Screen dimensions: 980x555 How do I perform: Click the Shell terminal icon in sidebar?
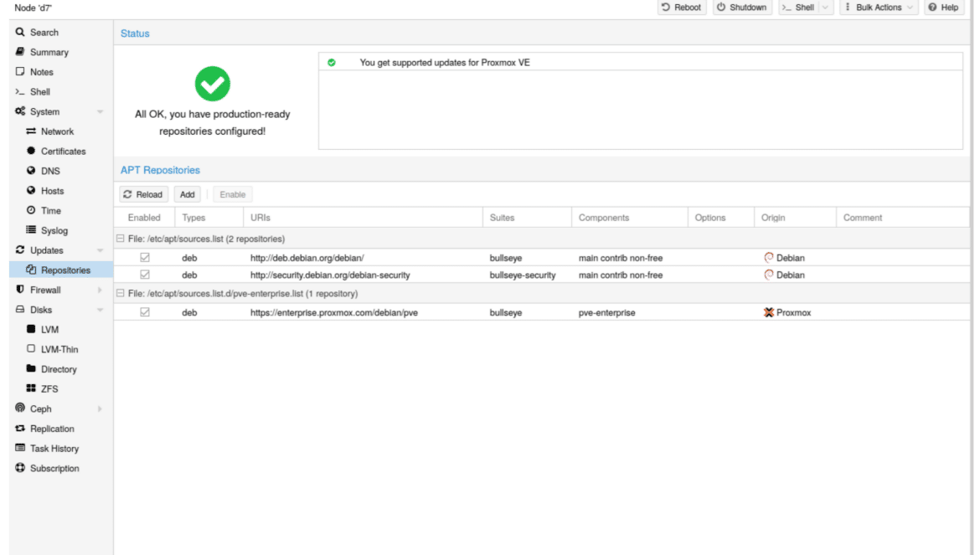[20, 92]
